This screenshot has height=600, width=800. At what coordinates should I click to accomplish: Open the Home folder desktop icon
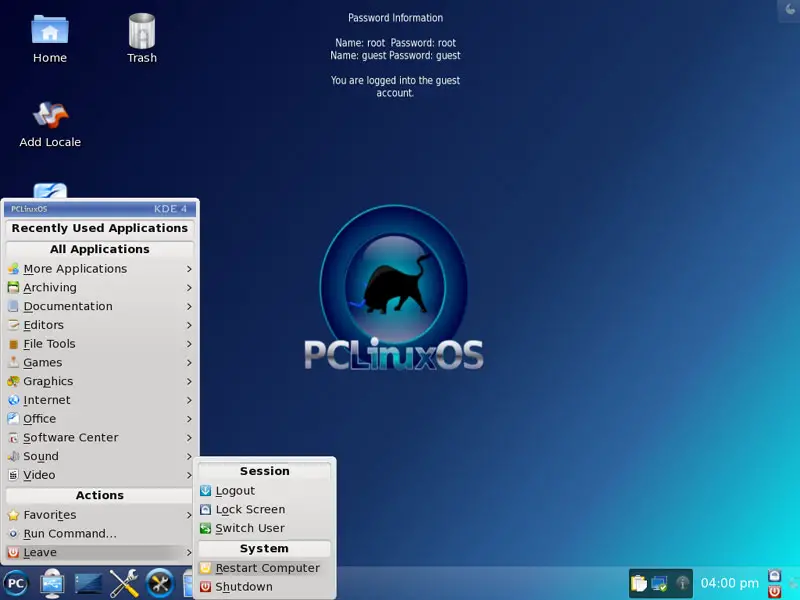[x=49, y=39]
